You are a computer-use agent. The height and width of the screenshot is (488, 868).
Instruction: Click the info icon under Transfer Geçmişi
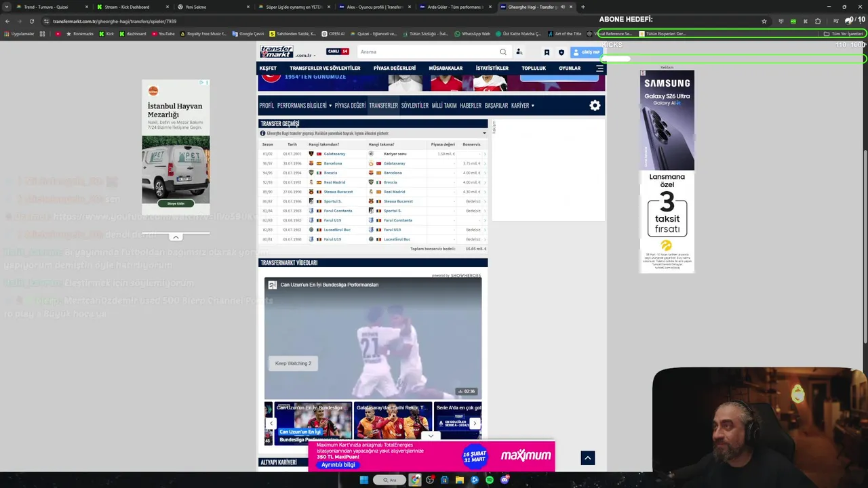click(262, 134)
